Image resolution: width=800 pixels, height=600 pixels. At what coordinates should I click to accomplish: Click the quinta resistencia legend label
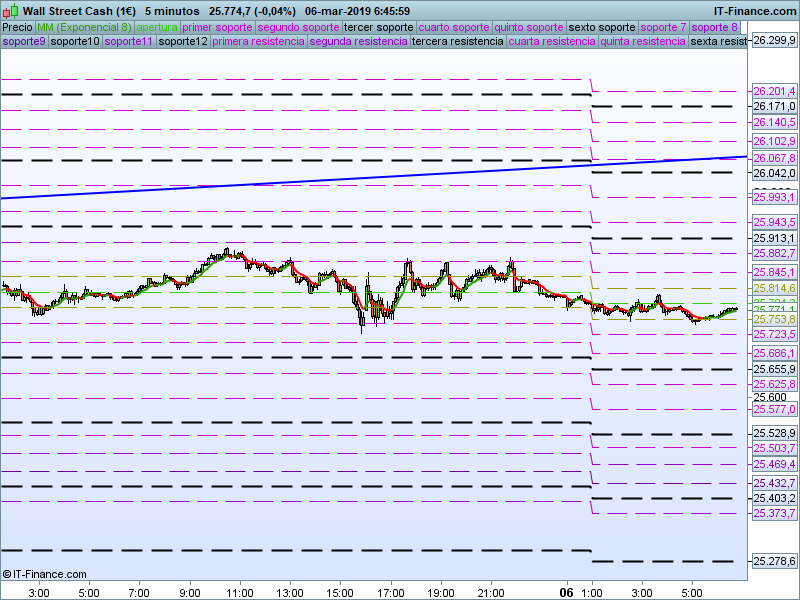pyautogui.click(x=642, y=41)
